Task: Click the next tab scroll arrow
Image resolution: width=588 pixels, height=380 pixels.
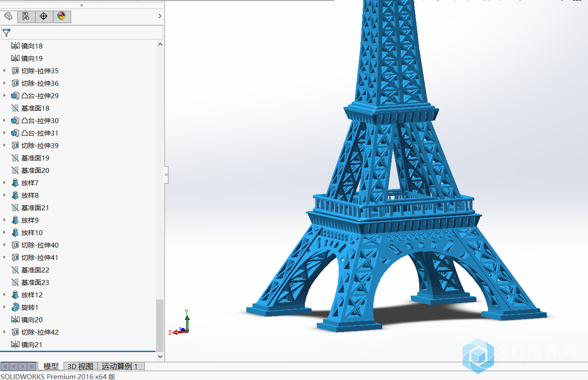Action: pos(23,366)
